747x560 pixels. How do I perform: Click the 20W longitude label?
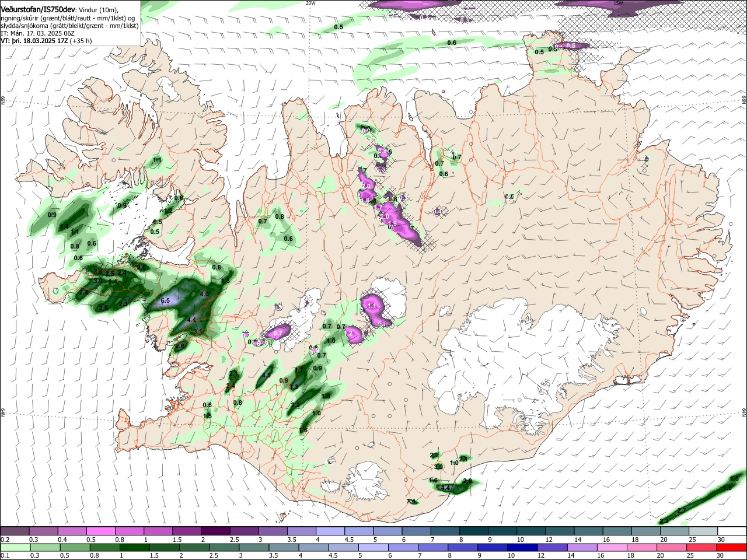click(310, 3)
